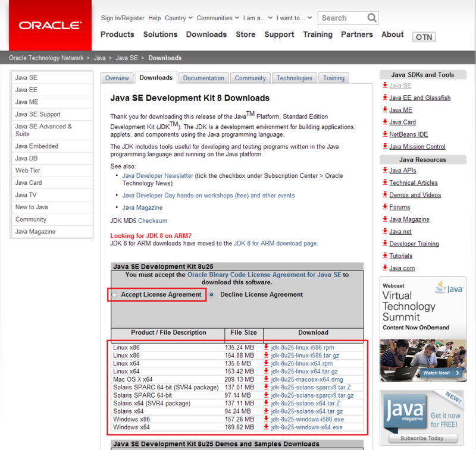Viewport: 476px width, 450px height.
Task: Open Help link in top bar
Action: 155,18
